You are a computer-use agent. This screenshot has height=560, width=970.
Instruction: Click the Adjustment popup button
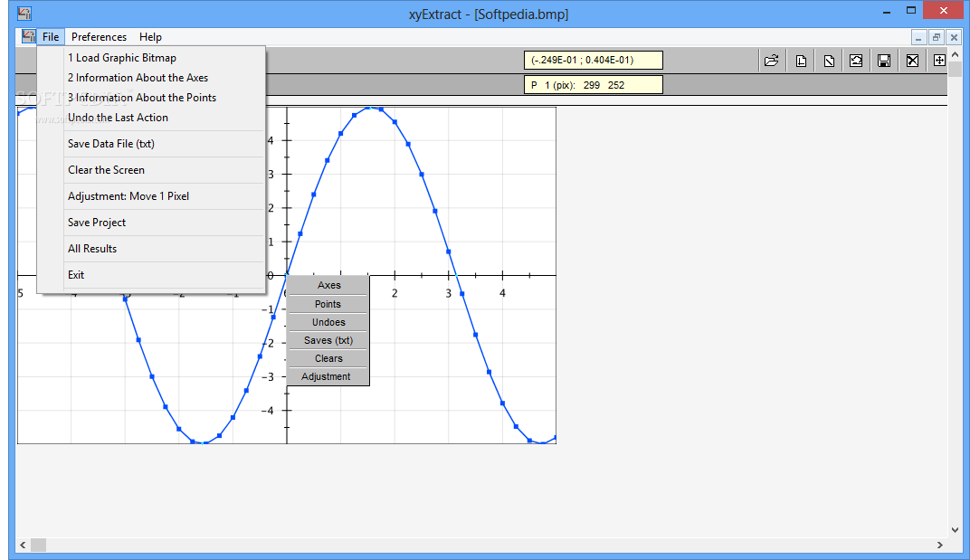coord(328,376)
